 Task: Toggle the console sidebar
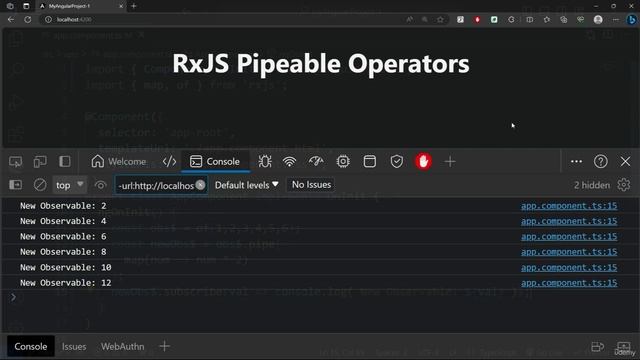click(x=16, y=185)
